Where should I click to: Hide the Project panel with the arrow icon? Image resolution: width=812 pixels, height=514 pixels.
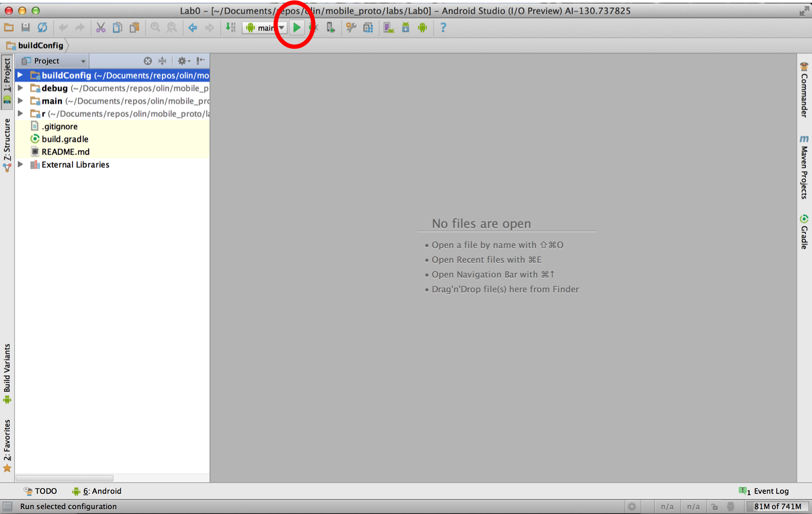(200, 61)
